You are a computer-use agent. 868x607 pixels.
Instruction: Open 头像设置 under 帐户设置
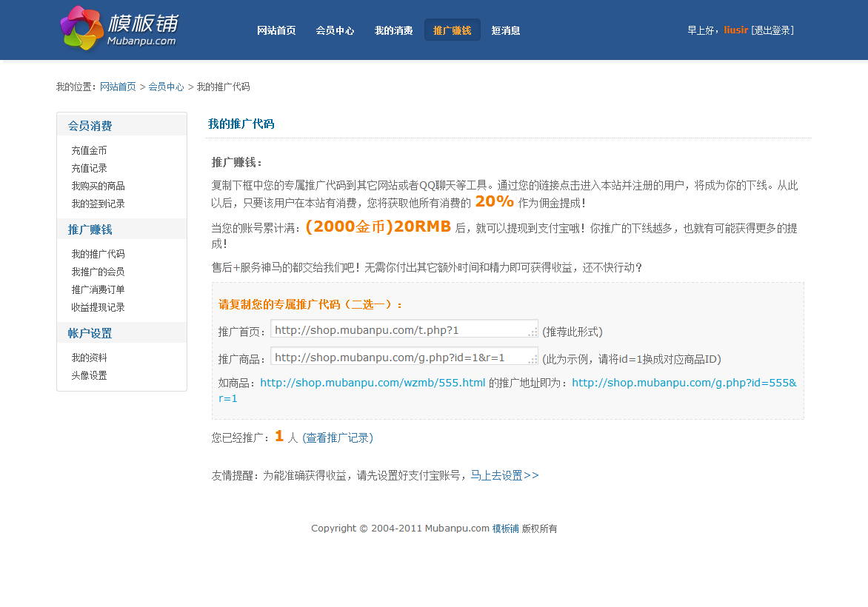pos(89,375)
